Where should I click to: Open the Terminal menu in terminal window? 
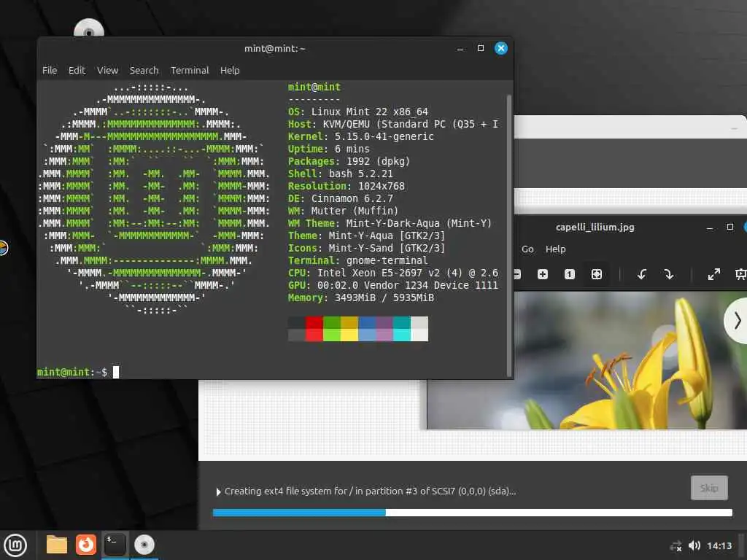point(190,71)
